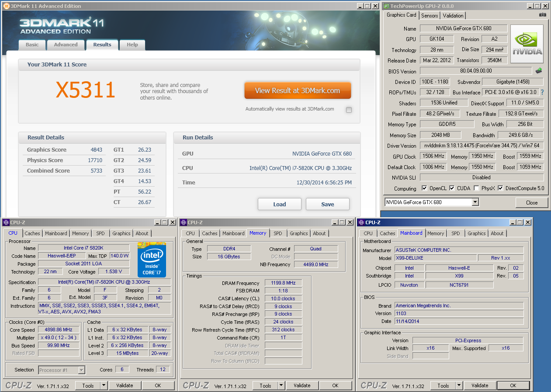
Task: Click the Save button in 3DMark
Action: pyautogui.click(x=328, y=204)
